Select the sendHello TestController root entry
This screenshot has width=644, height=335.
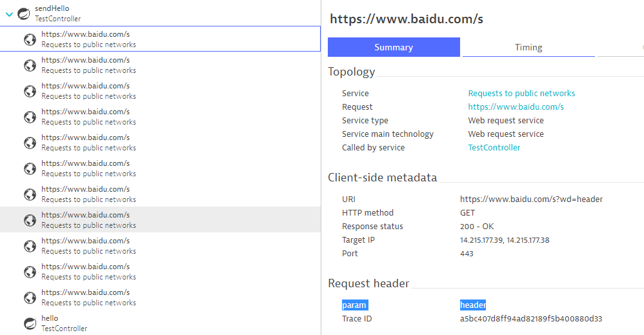point(58,14)
